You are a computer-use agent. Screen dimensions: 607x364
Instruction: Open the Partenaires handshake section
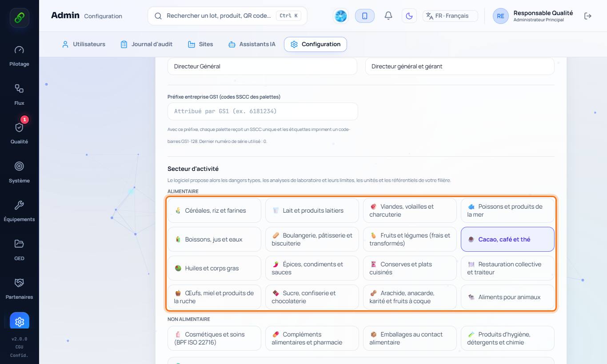[19, 289]
